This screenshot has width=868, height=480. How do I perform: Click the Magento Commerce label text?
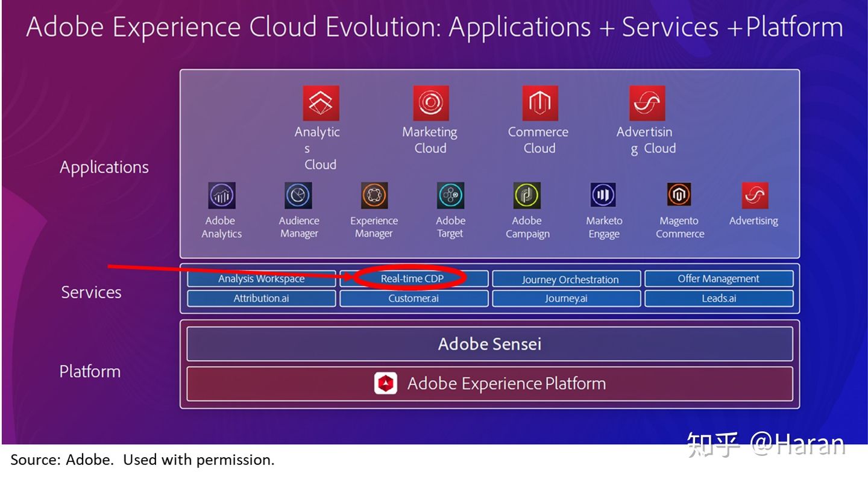click(x=680, y=227)
